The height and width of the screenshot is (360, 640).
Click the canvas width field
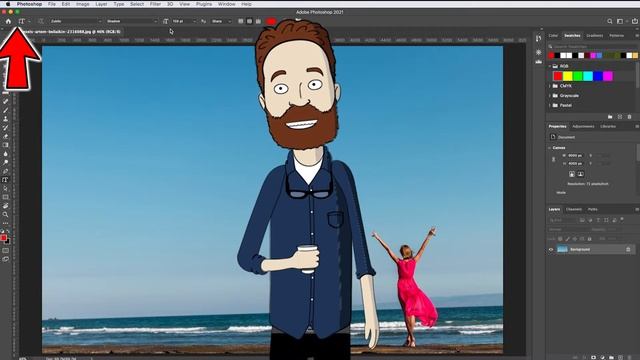tap(575, 156)
